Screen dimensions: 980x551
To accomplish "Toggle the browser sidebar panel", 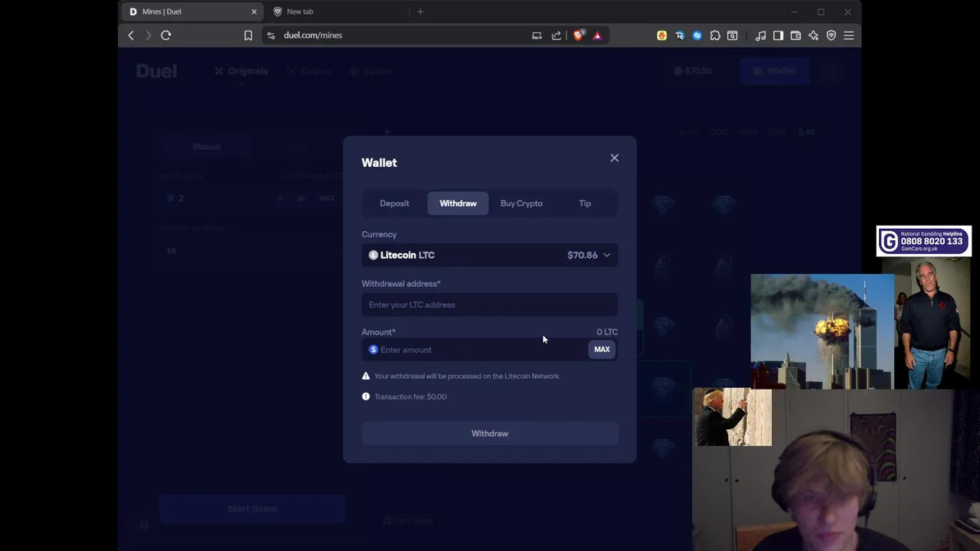I will [778, 35].
